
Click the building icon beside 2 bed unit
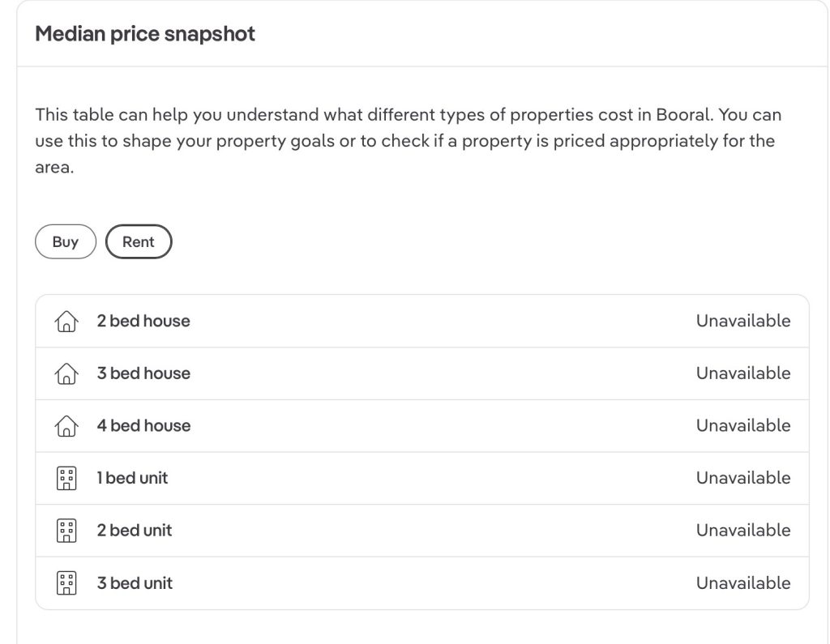click(x=66, y=531)
